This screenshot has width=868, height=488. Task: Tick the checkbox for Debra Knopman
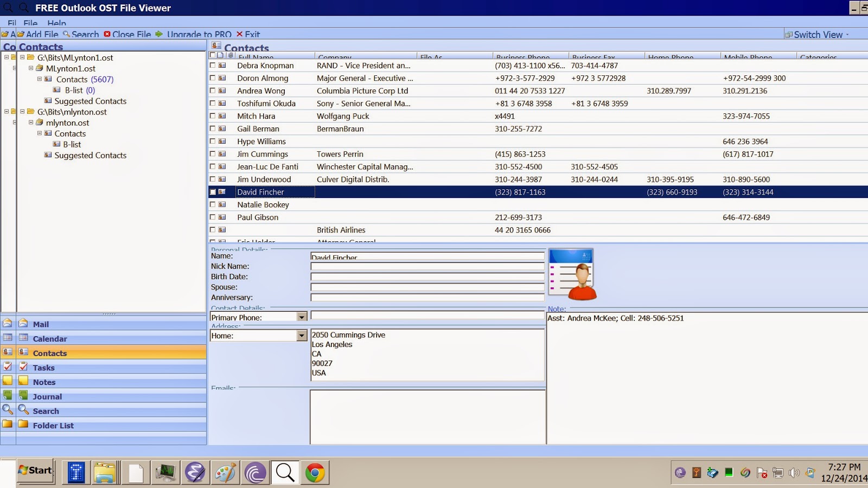click(x=213, y=65)
